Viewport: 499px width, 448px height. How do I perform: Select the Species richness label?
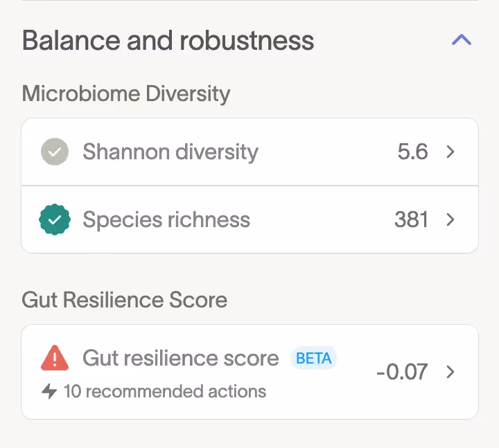(x=166, y=220)
